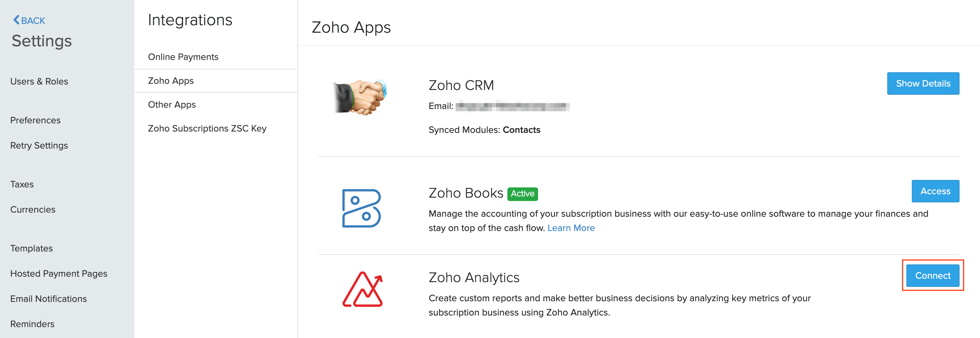Open Users & Roles settings

[x=39, y=81]
